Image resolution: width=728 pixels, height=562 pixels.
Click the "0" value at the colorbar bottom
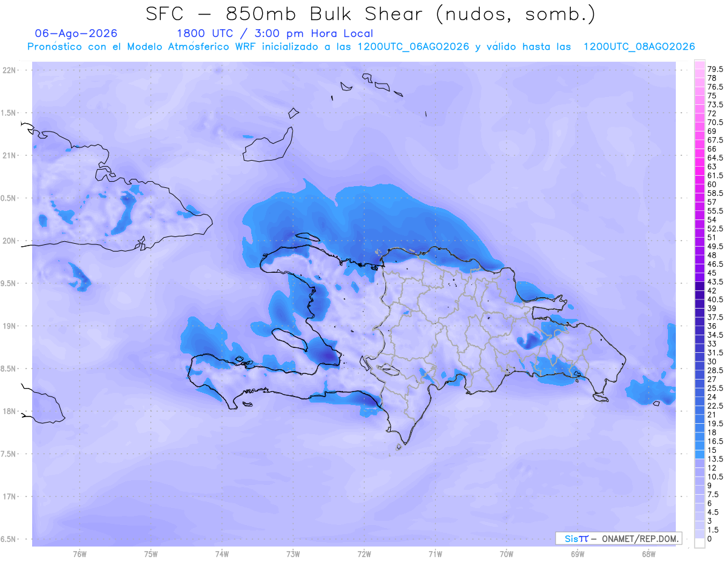(710, 538)
